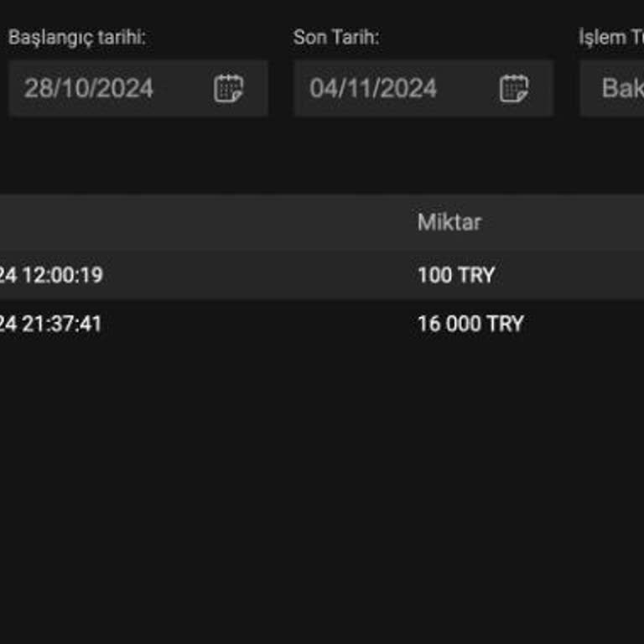The height and width of the screenshot is (644, 644).
Task: Click the "Son Tarih:" label
Action: (x=335, y=37)
